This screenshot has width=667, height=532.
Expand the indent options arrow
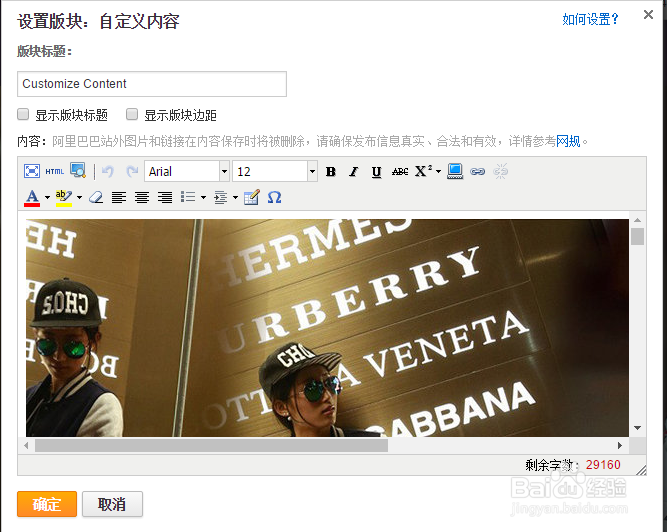pos(235,198)
